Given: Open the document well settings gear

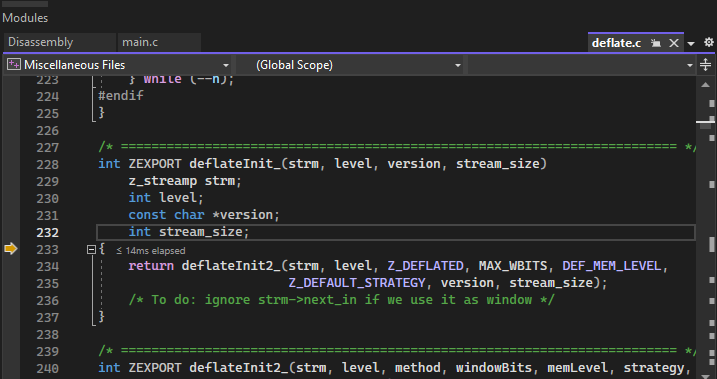Looking at the screenshot, I should tap(708, 43).
